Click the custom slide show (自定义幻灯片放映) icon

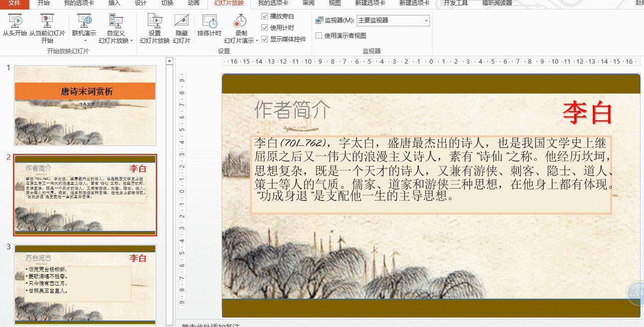pyautogui.click(x=116, y=21)
